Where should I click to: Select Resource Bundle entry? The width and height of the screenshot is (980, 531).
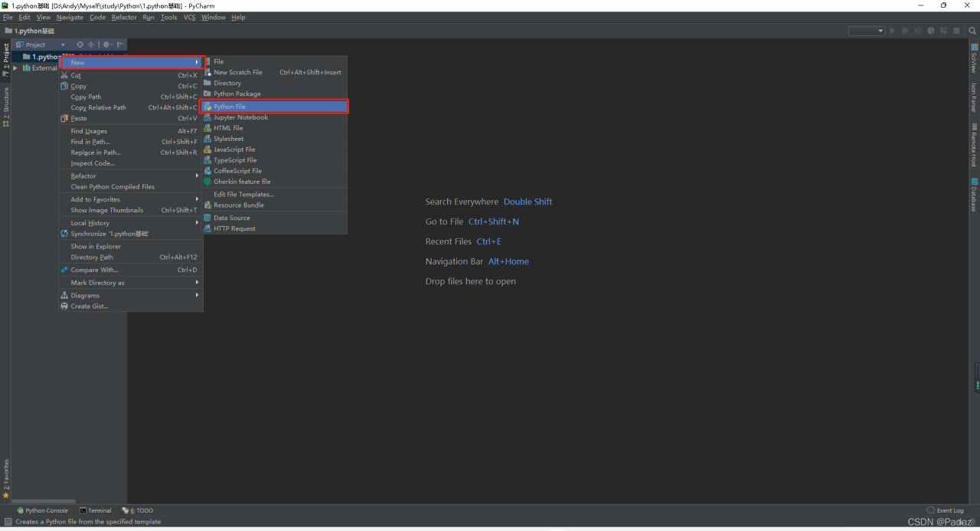point(274,205)
